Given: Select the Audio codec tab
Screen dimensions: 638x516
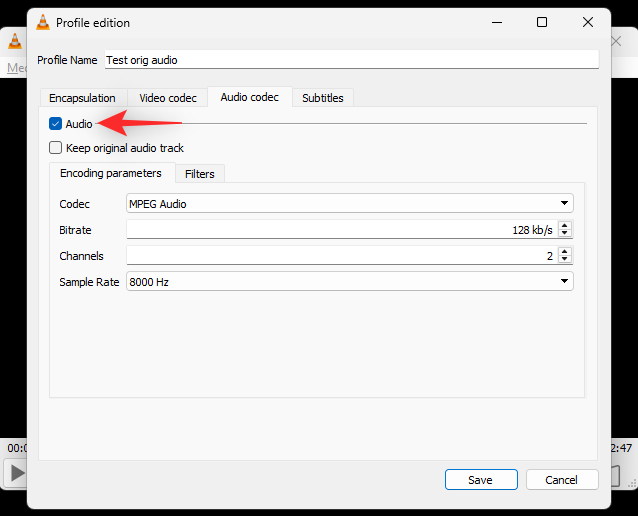Looking at the screenshot, I should click(250, 97).
